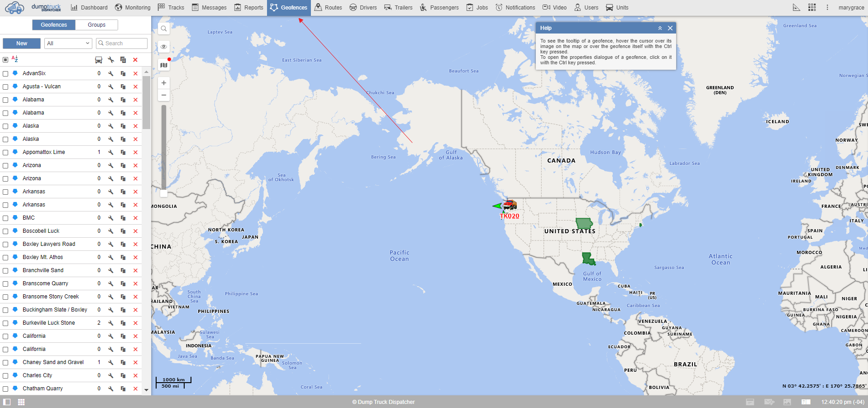The width and height of the screenshot is (868, 408).
Task: Open properties wrench for AdvanSix geofence
Action: [111, 73]
